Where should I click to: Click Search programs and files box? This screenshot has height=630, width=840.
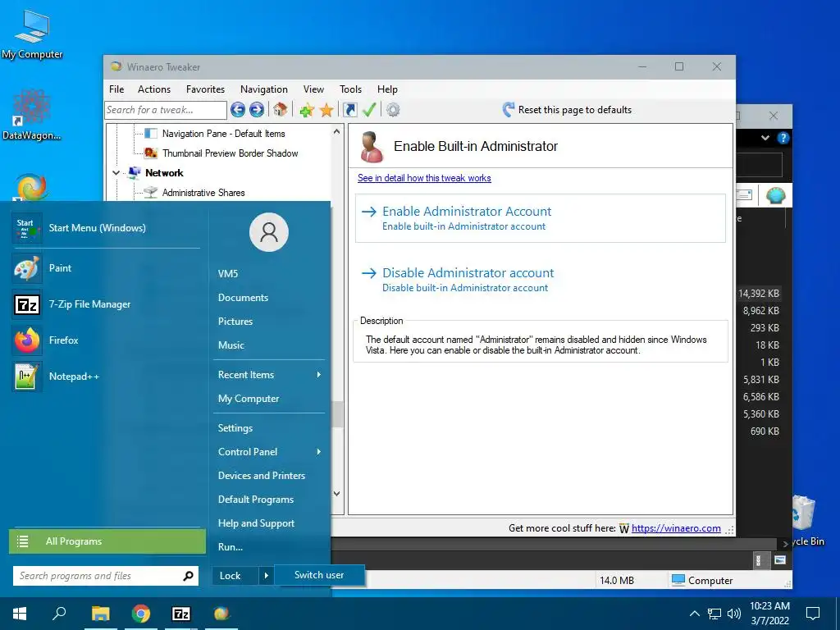tap(106, 576)
